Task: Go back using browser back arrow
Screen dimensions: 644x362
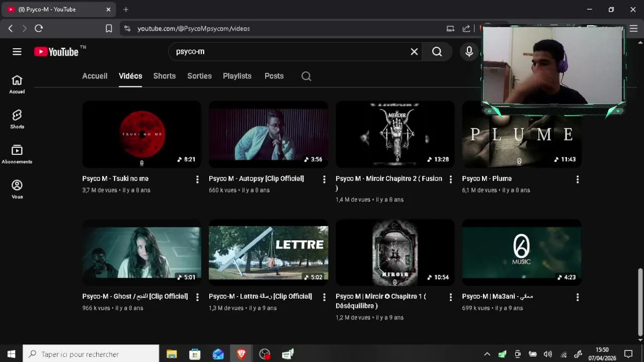Action: (11, 29)
